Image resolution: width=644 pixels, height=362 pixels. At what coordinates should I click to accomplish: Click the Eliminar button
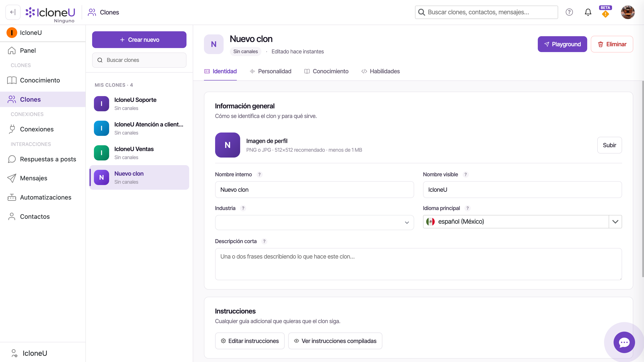[x=612, y=44]
